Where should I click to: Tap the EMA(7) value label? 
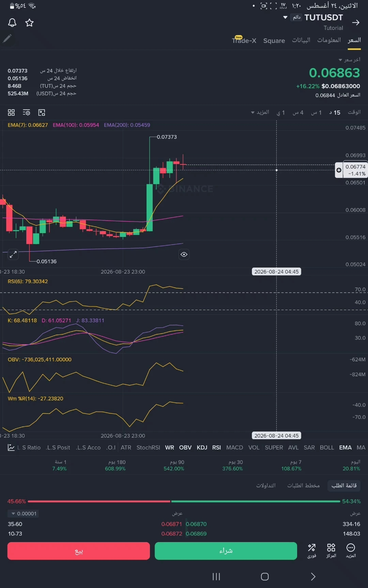click(x=28, y=125)
